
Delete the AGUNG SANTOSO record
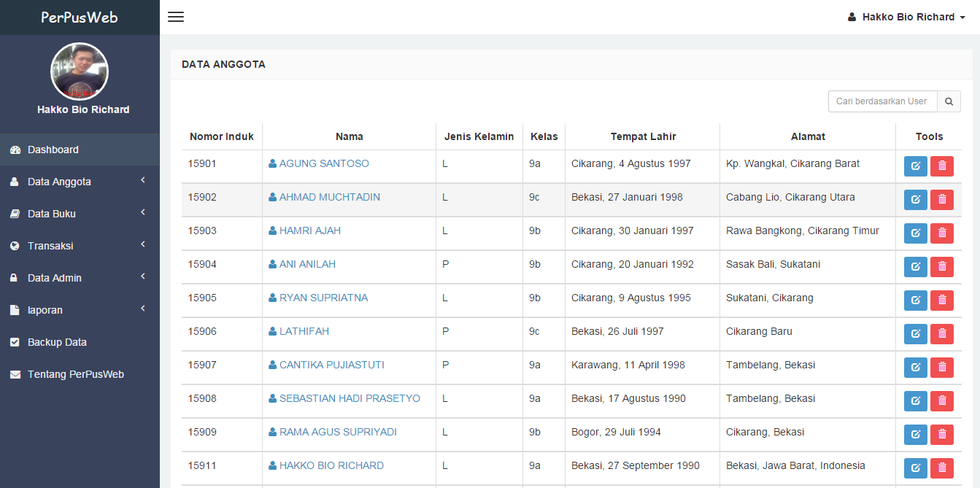(942, 166)
